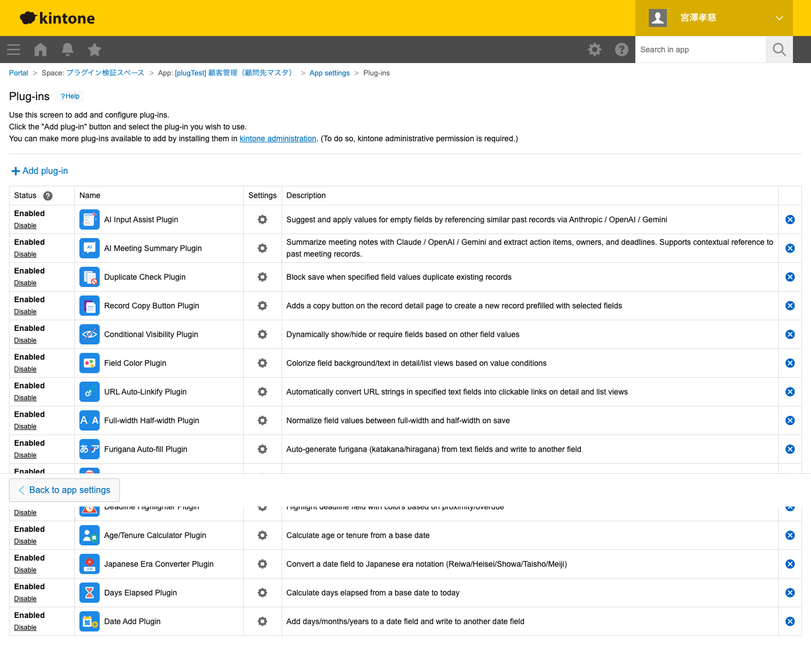Show the Status column help tooltip
This screenshot has height=672, width=811.
tap(48, 196)
